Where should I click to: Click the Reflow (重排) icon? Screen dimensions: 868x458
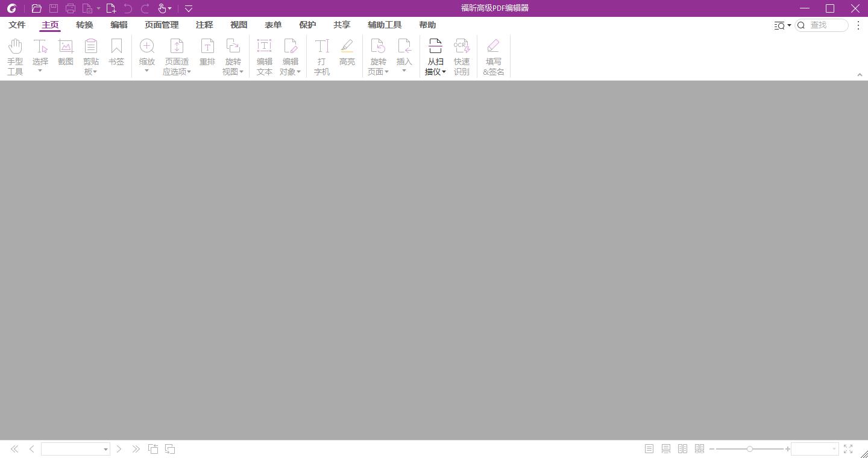207,52
